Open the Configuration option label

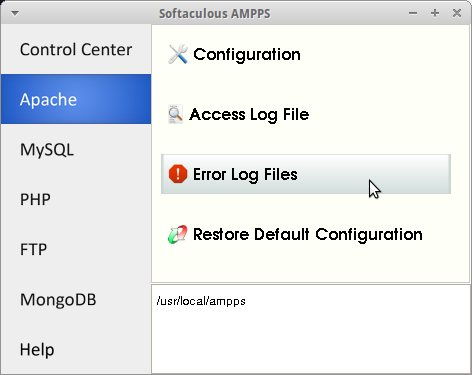click(247, 55)
